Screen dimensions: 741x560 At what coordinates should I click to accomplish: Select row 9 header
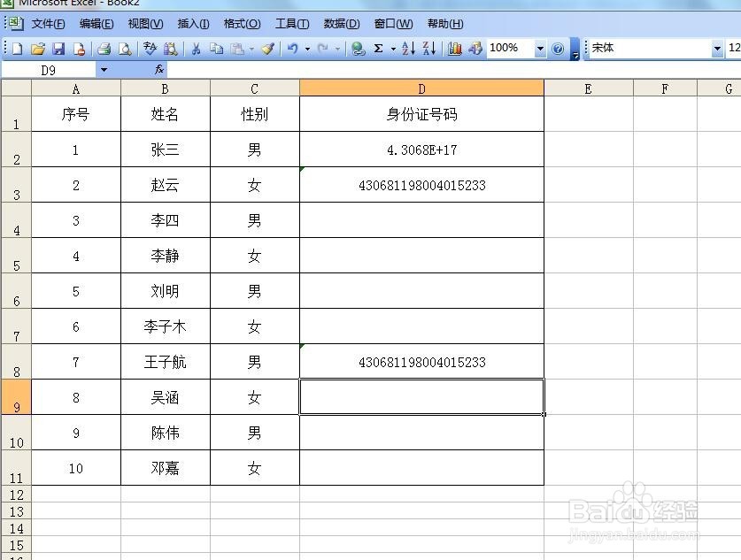pos(16,397)
